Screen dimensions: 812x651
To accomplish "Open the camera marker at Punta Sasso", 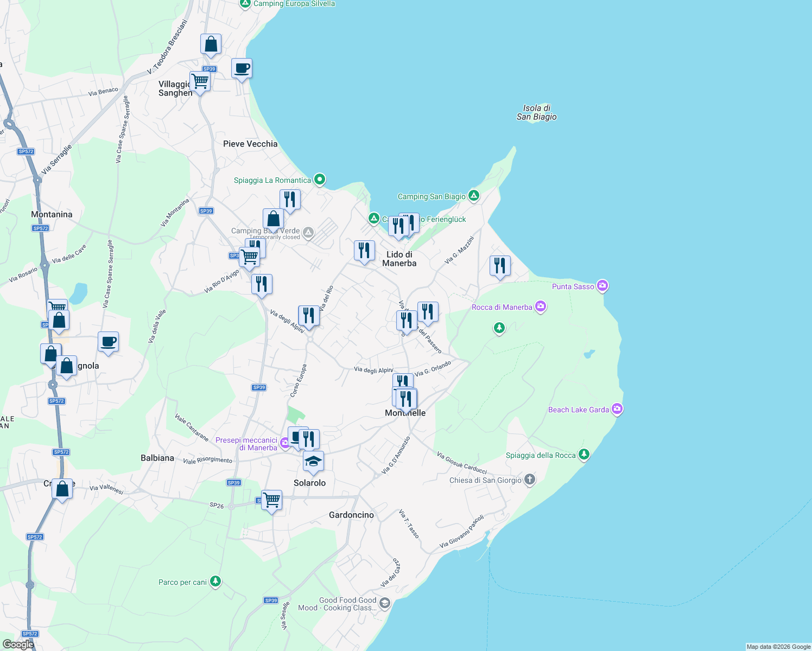I will 602,284.
